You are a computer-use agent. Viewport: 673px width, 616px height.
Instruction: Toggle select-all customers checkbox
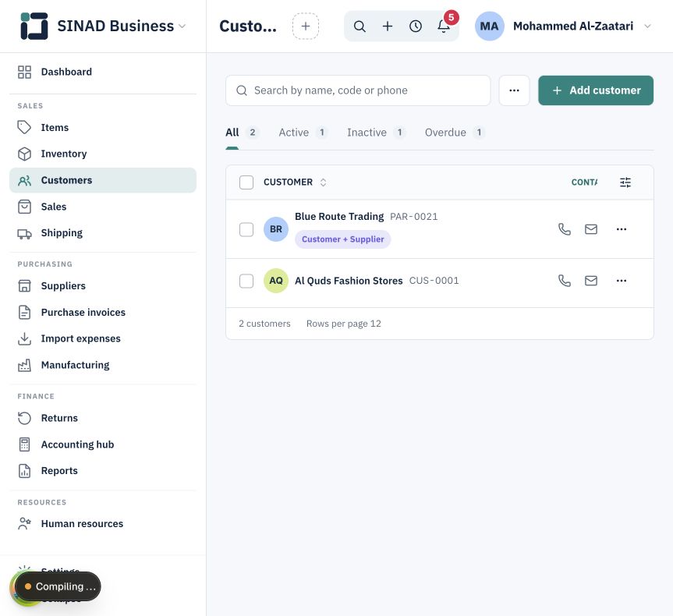tap(246, 182)
